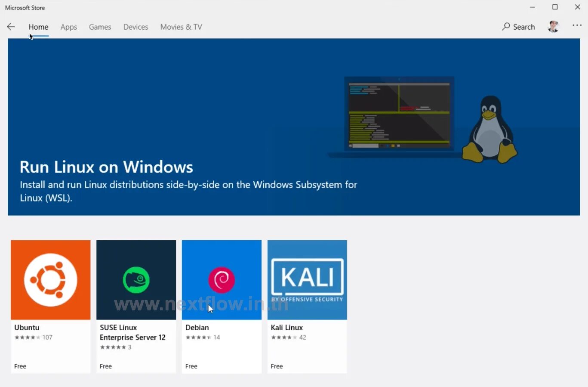Click the Free price label under SUSE

106,366
